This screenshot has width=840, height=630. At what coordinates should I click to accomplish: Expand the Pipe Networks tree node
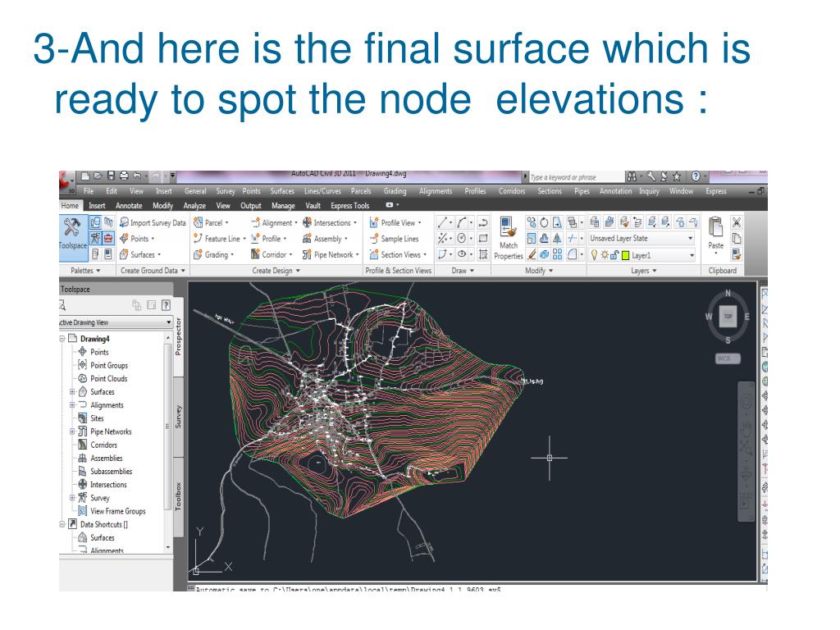coord(72,431)
